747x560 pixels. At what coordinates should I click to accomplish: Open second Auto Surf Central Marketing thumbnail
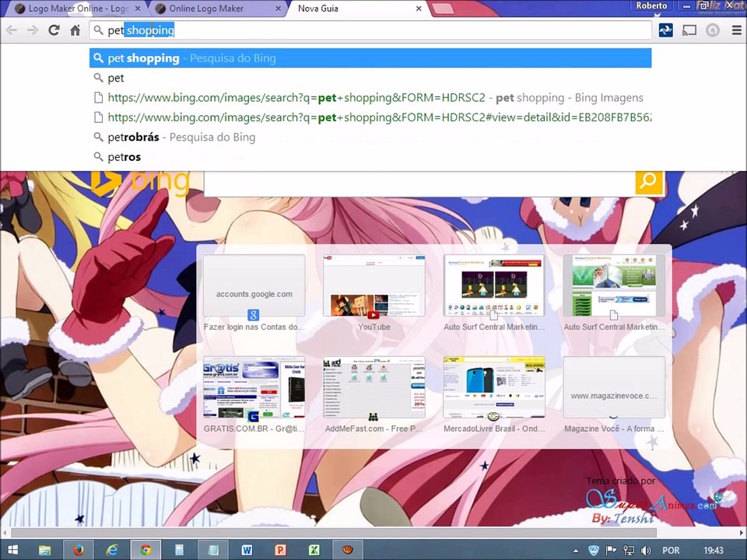[614, 285]
